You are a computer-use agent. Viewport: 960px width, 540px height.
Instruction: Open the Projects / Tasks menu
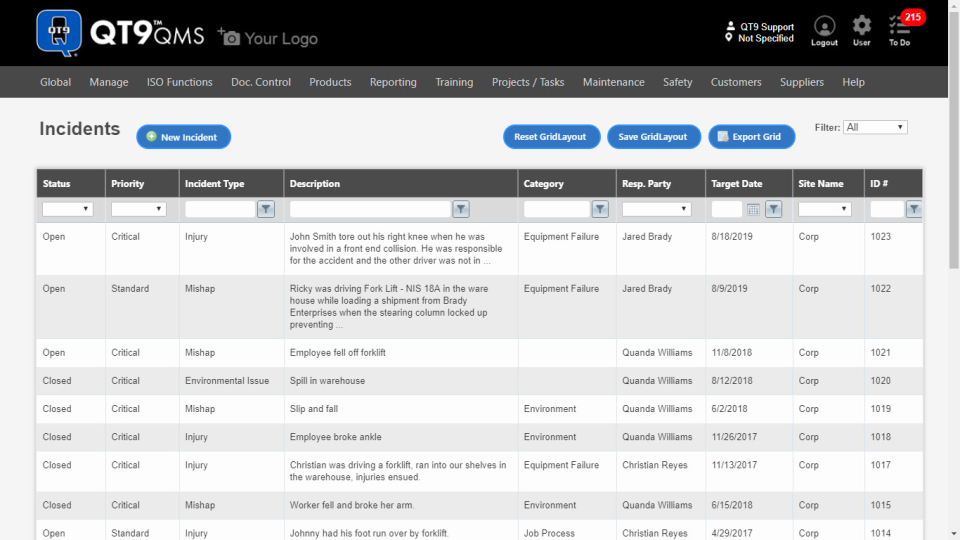(528, 82)
